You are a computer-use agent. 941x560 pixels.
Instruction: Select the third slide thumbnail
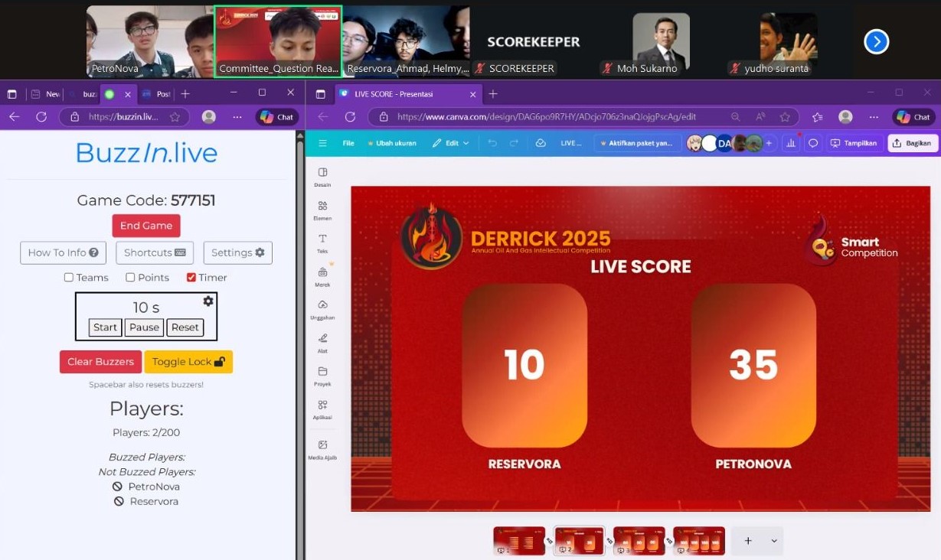(x=639, y=541)
